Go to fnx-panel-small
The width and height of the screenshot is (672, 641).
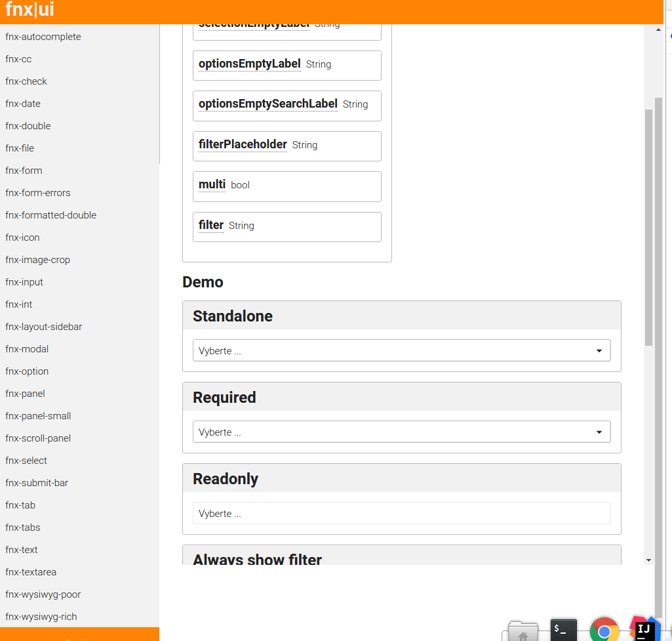tap(38, 415)
